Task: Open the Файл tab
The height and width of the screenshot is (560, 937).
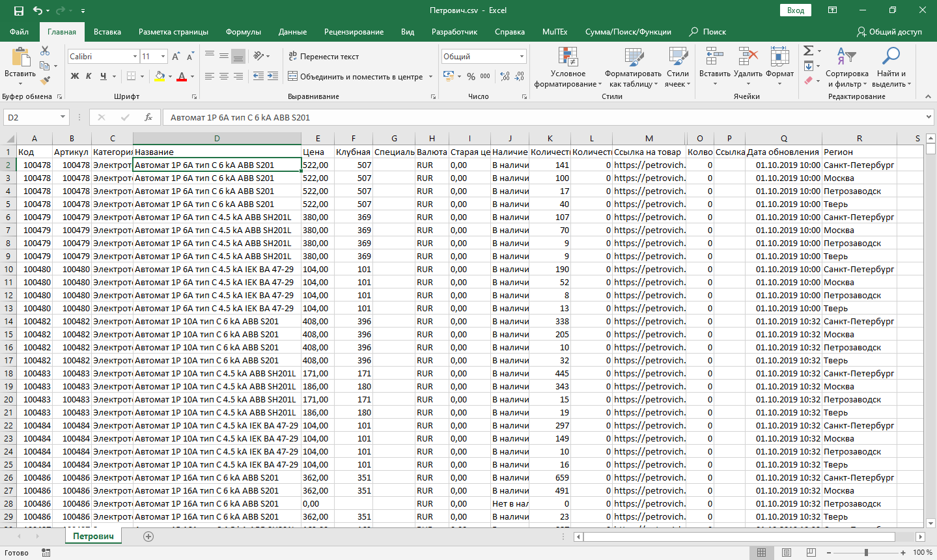Action: tap(20, 32)
